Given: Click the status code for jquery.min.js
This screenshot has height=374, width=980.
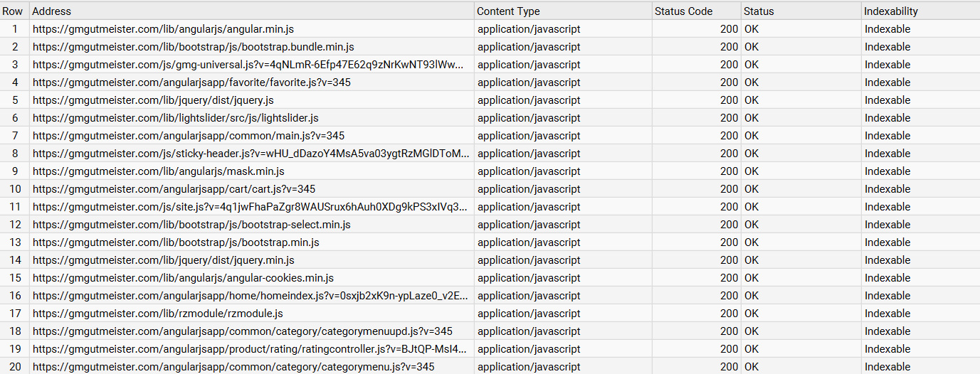Looking at the screenshot, I should 729,260.
